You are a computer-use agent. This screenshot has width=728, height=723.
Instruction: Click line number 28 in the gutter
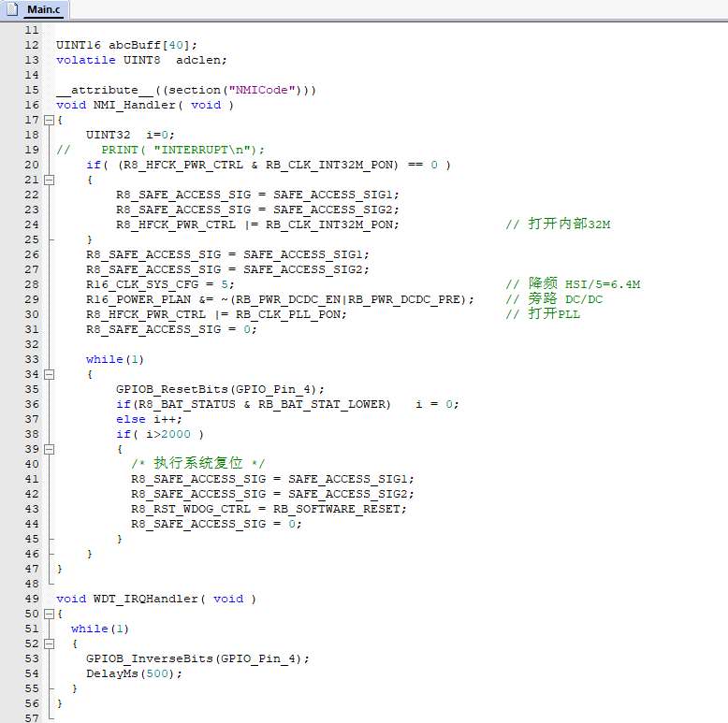[x=32, y=284]
